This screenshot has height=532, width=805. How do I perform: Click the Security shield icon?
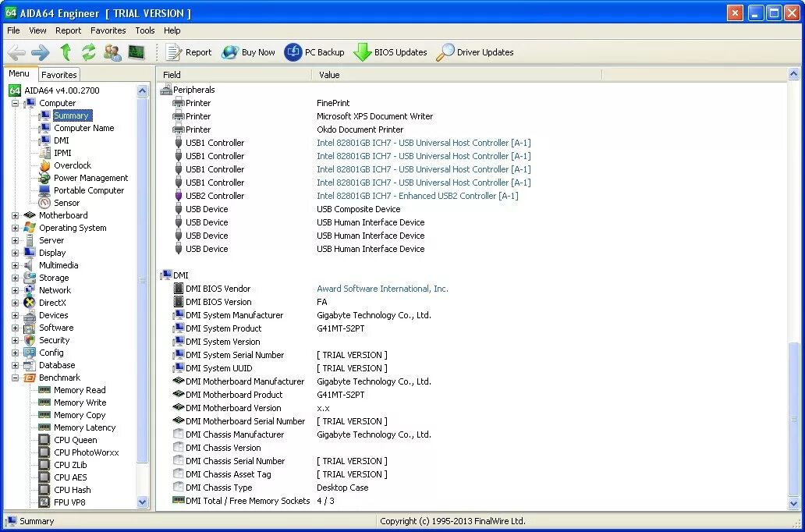30,340
